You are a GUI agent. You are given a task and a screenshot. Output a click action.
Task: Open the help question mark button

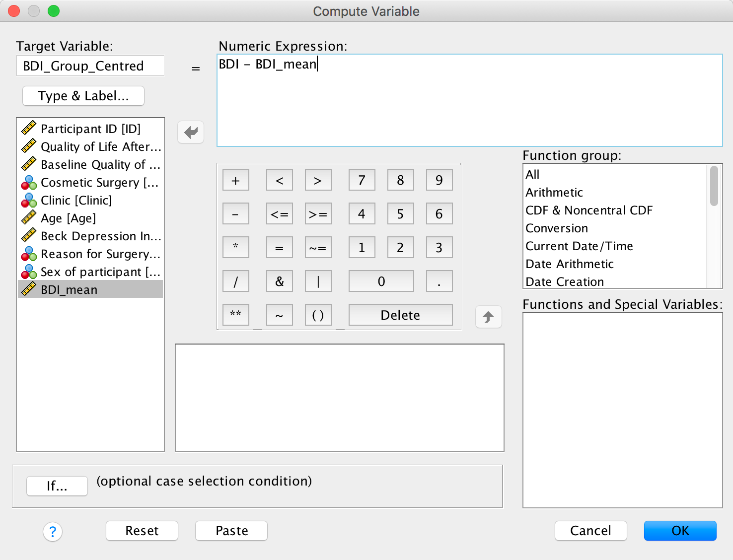(53, 532)
